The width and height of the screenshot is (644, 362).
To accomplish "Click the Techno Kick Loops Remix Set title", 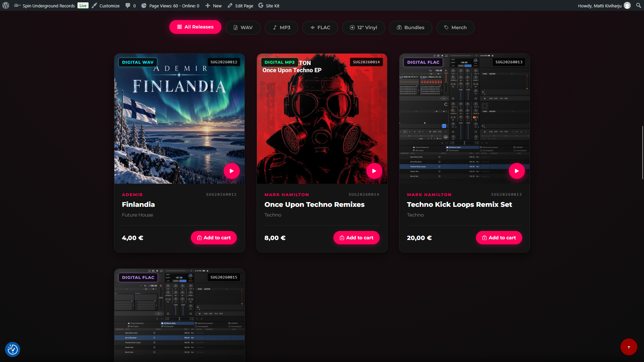I will tap(459, 204).
